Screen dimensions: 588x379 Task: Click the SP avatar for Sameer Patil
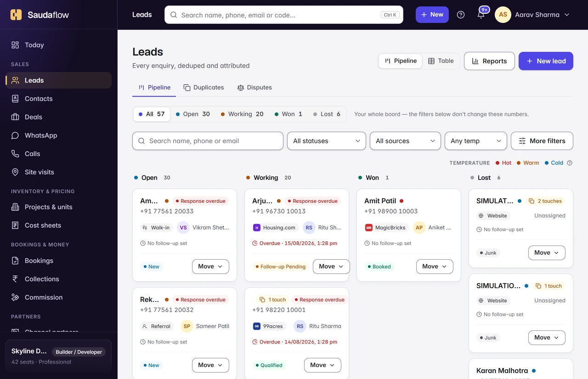187,326
